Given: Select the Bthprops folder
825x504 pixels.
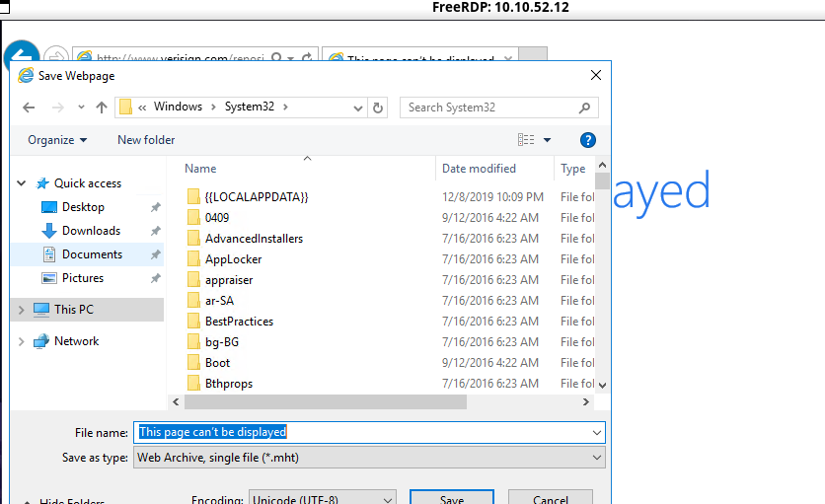Looking at the screenshot, I should pos(229,384).
